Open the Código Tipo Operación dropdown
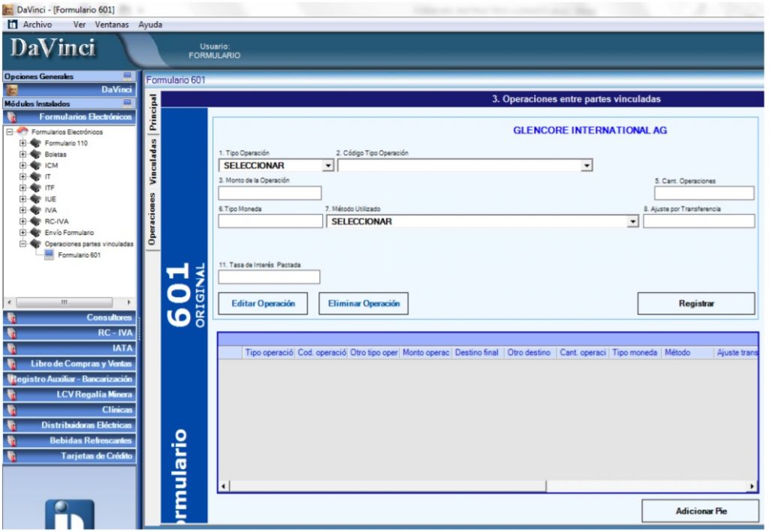The height and width of the screenshot is (532, 769). [587, 166]
